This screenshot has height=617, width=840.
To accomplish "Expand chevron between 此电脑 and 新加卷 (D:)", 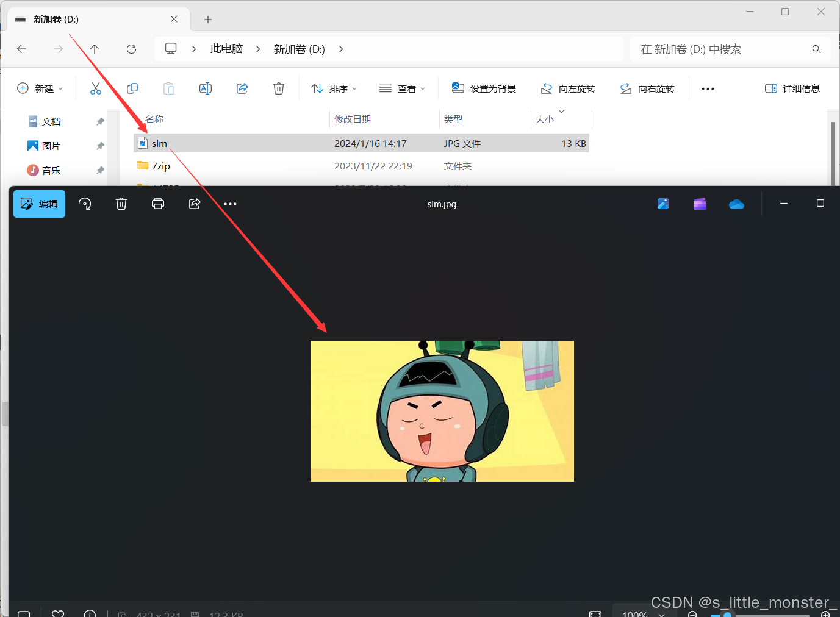I will (258, 49).
